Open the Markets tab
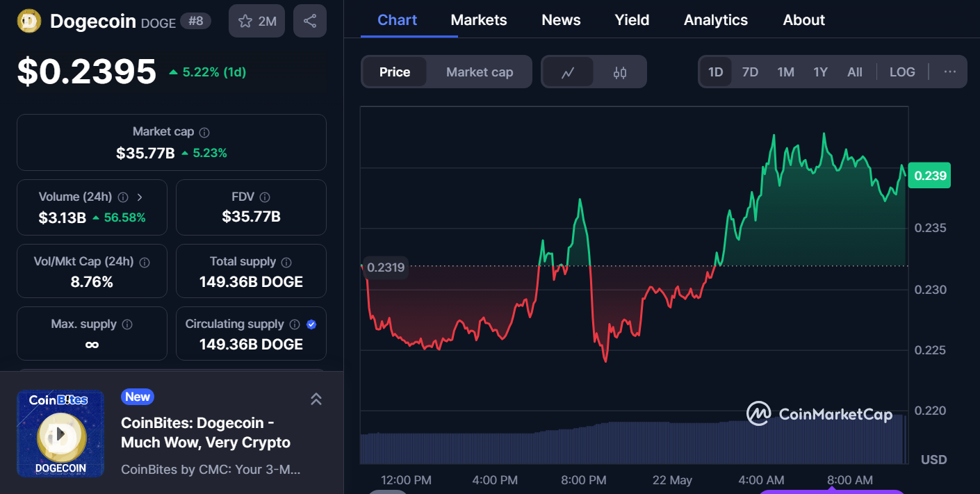This screenshot has height=494, width=980. click(x=479, y=20)
